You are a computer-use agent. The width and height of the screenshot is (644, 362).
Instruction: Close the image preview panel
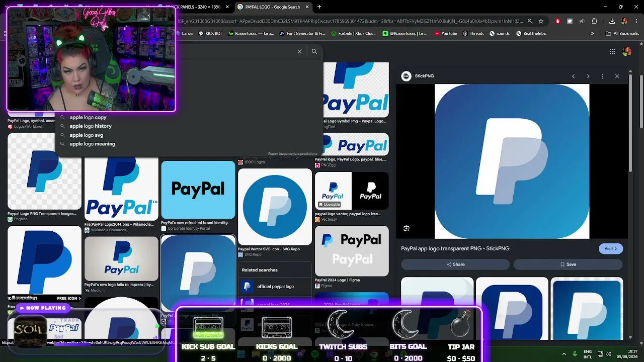617,76
